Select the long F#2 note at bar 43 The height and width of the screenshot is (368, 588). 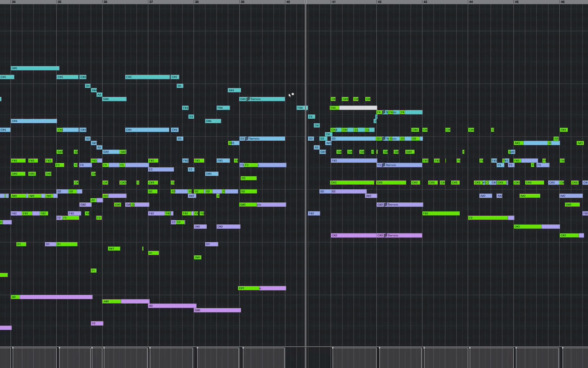pyautogui.click(x=441, y=214)
